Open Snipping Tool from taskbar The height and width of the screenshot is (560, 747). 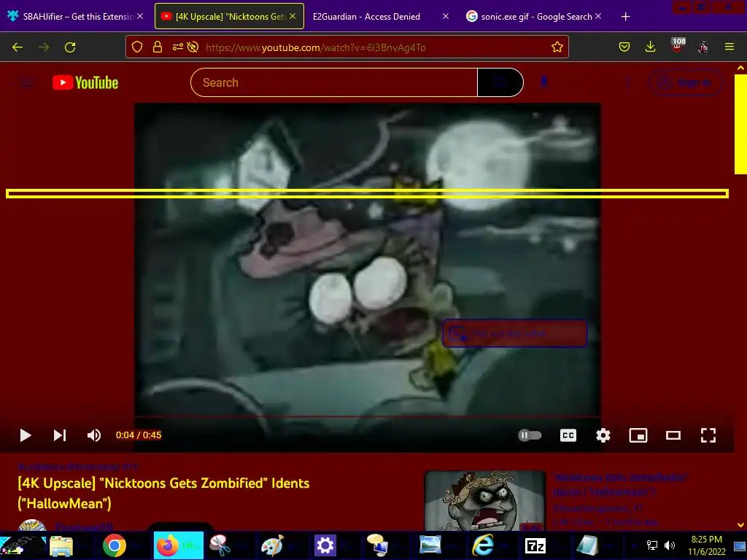(x=220, y=545)
